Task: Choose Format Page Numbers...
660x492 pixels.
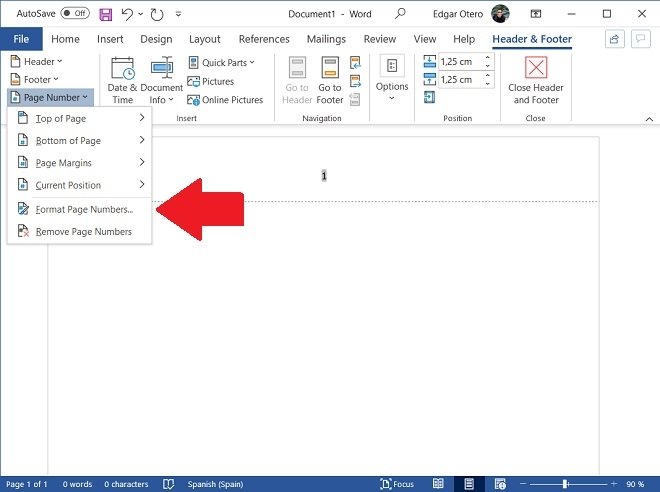Action: click(x=80, y=209)
